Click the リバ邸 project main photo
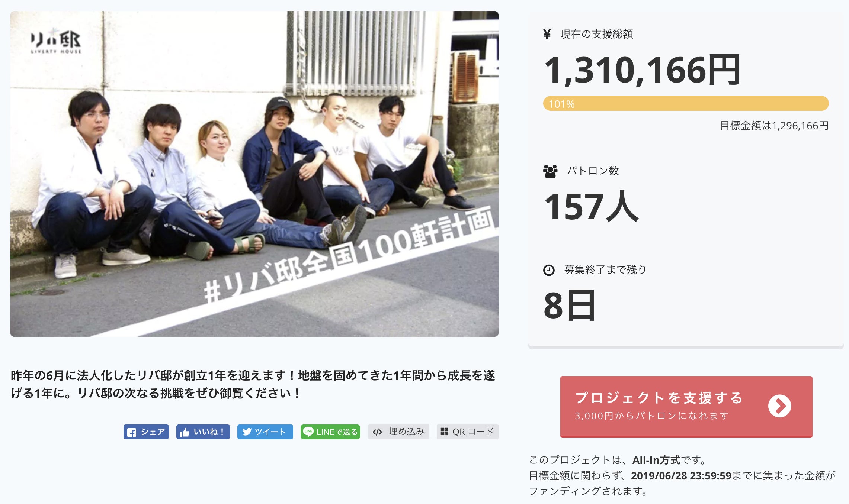The height and width of the screenshot is (504, 849). 254,174
